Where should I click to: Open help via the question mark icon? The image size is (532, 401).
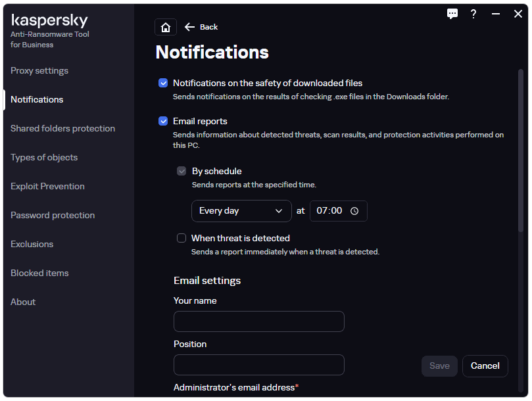[473, 14]
